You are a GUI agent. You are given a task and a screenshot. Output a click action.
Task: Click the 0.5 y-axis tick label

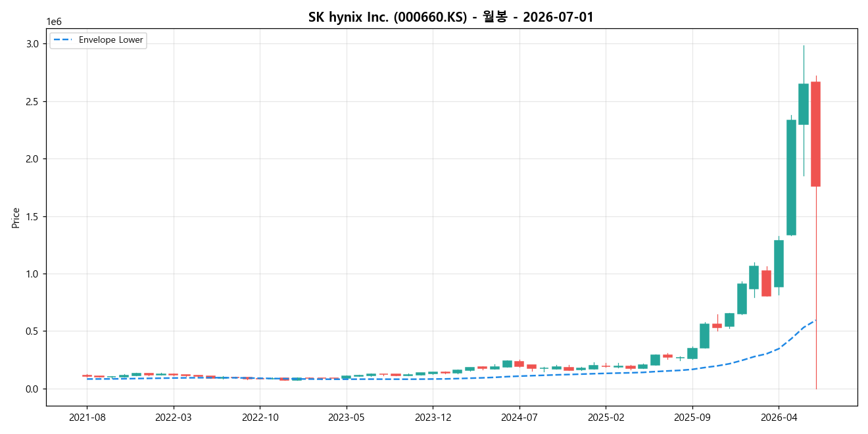tap(34, 331)
